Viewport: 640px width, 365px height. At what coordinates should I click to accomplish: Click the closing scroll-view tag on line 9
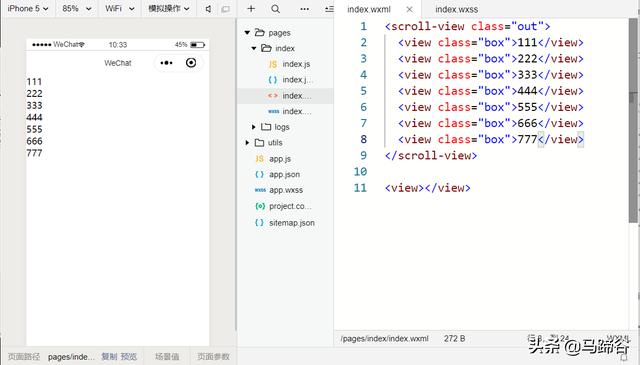[x=431, y=156]
